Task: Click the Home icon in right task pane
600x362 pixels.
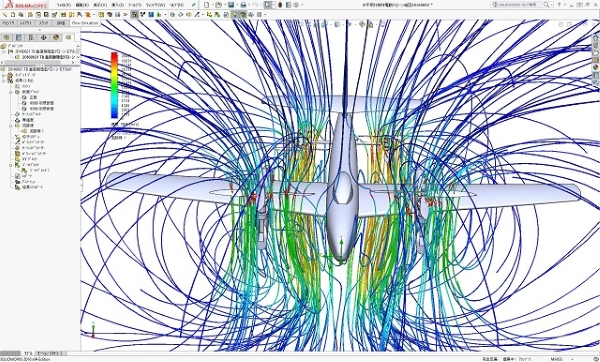Action: [x=596, y=38]
